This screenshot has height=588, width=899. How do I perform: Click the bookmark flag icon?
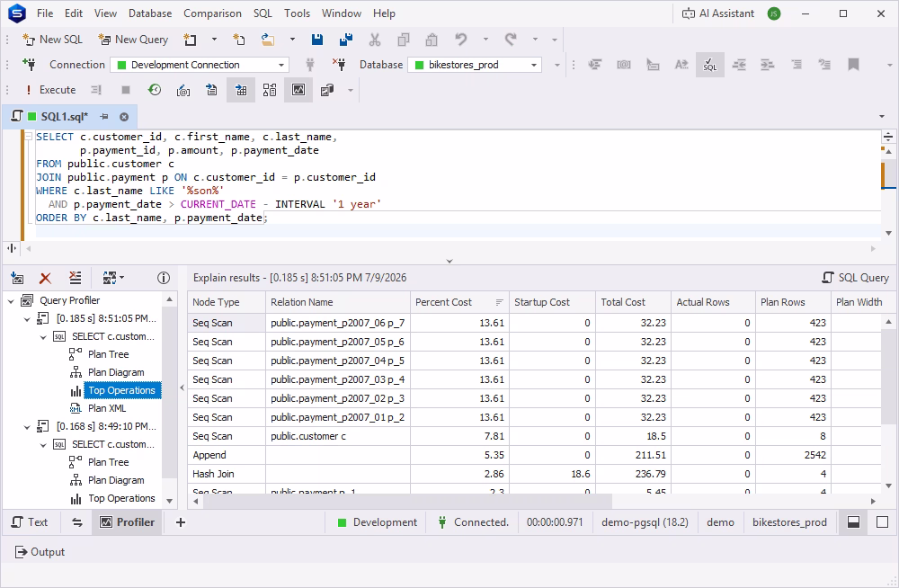point(853,64)
